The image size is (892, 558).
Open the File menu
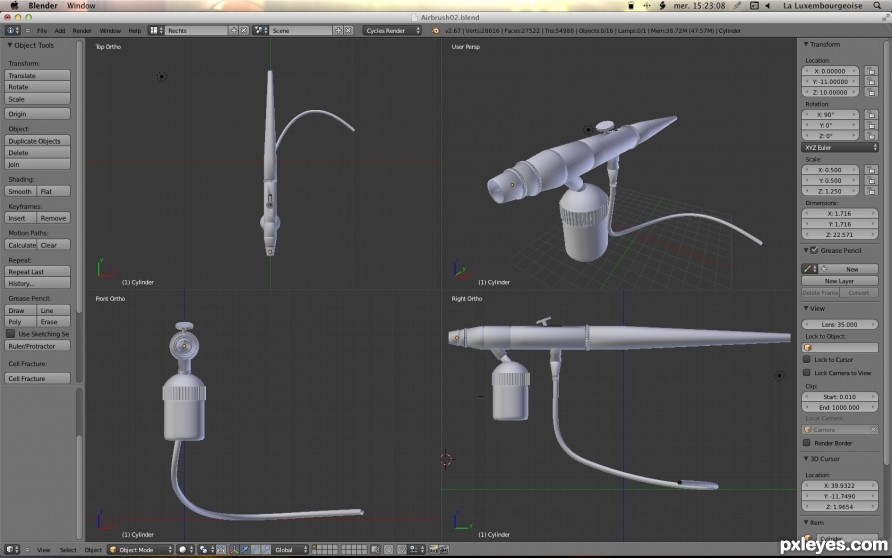pyautogui.click(x=42, y=31)
